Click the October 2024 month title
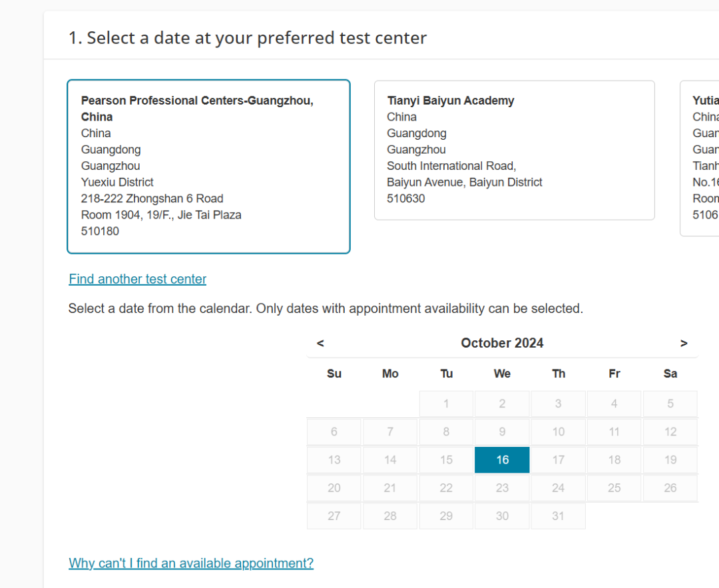719x588 pixels. point(502,343)
